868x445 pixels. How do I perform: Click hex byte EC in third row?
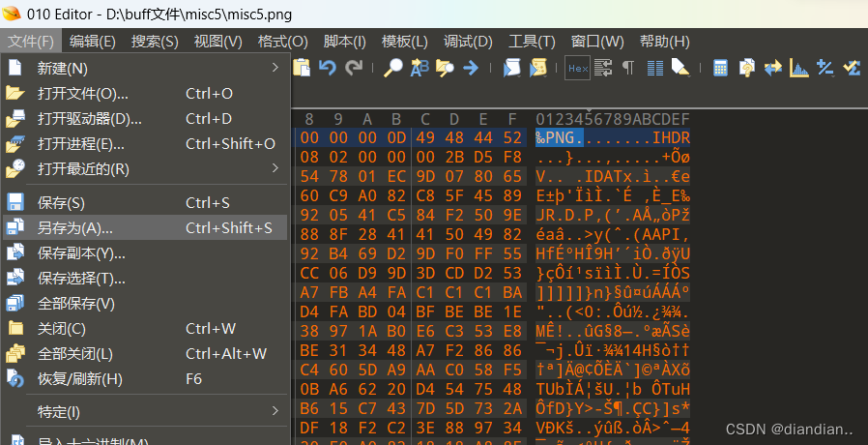pyautogui.click(x=395, y=176)
